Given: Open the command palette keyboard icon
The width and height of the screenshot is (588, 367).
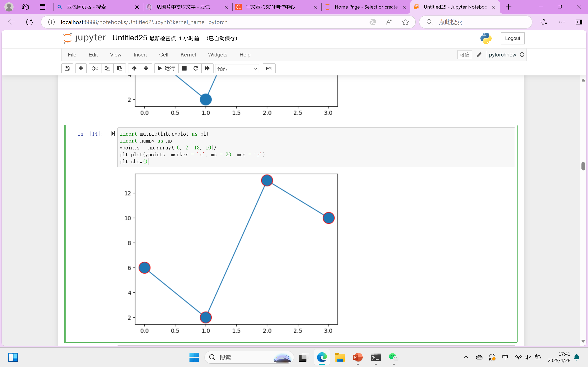Looking at the screenshot, I should (x=269, y=69).
